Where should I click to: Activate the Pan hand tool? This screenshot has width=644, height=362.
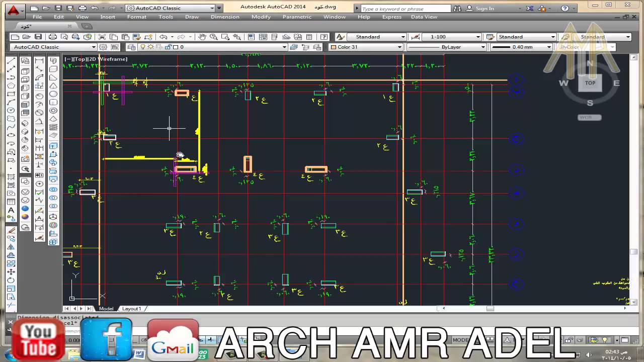[202, 37]
